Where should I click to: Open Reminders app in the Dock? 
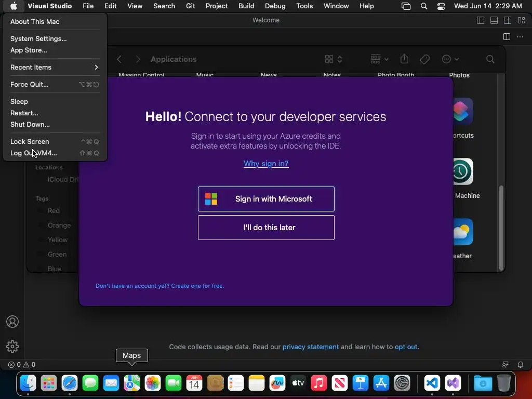click(x=236, y=383)
